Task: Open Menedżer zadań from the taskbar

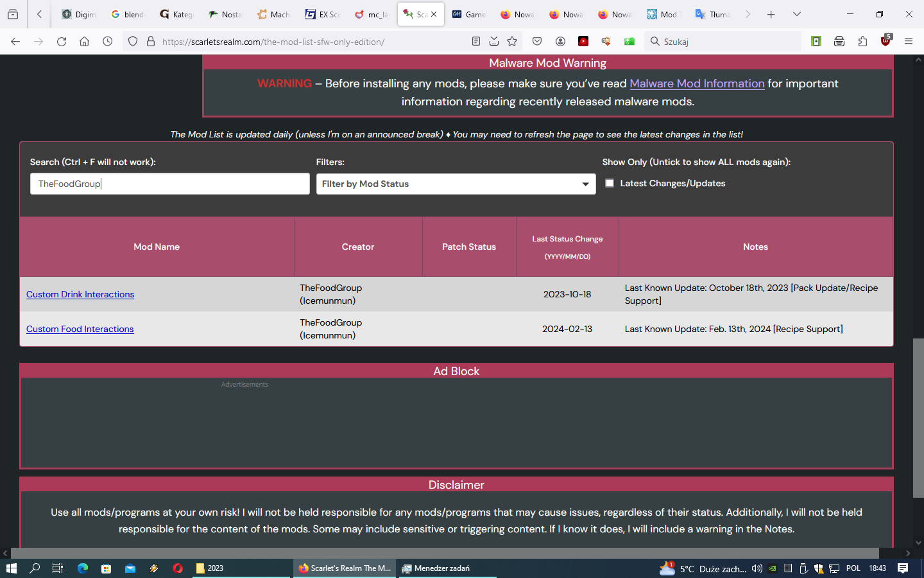Action: point(448,568)
